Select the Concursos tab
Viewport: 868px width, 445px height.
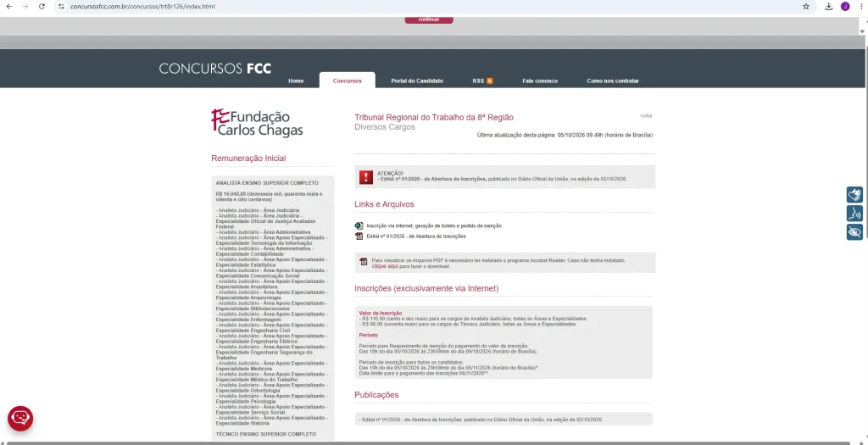pos(347,81)
